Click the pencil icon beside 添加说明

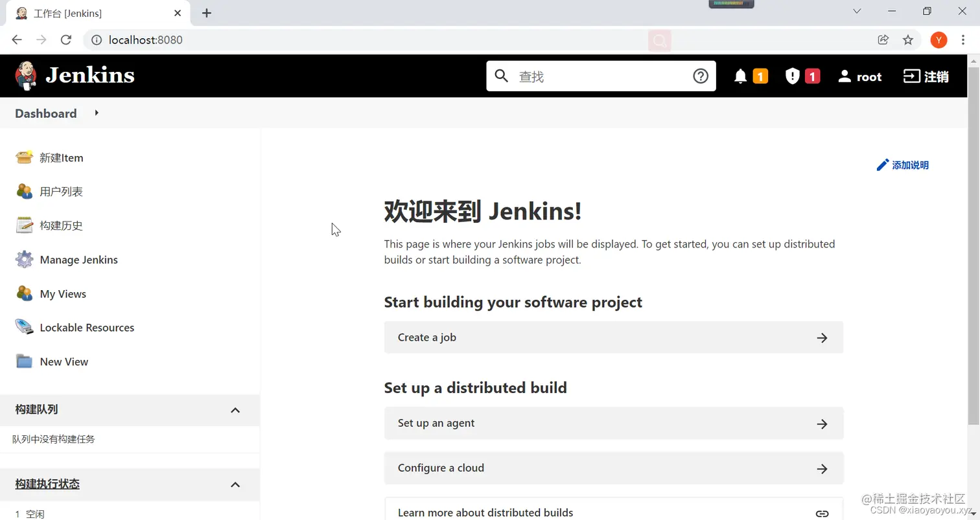tap(882, 165)
